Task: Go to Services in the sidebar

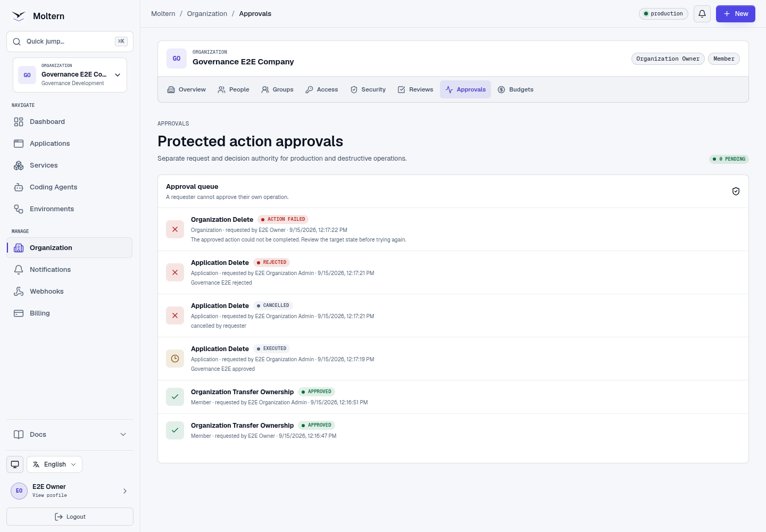Action: pos(70,165)
